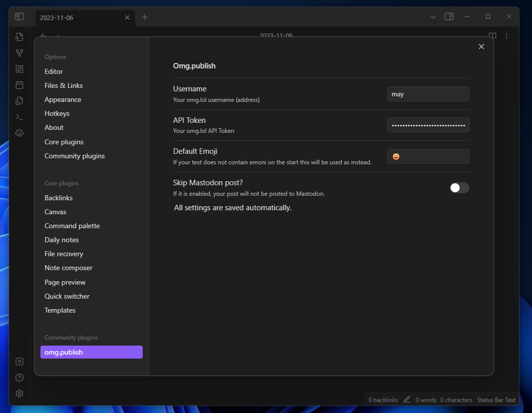The image size is (532, 413).
Task: Close the 2023-11-06 tab
Action: tap(127, 17)
